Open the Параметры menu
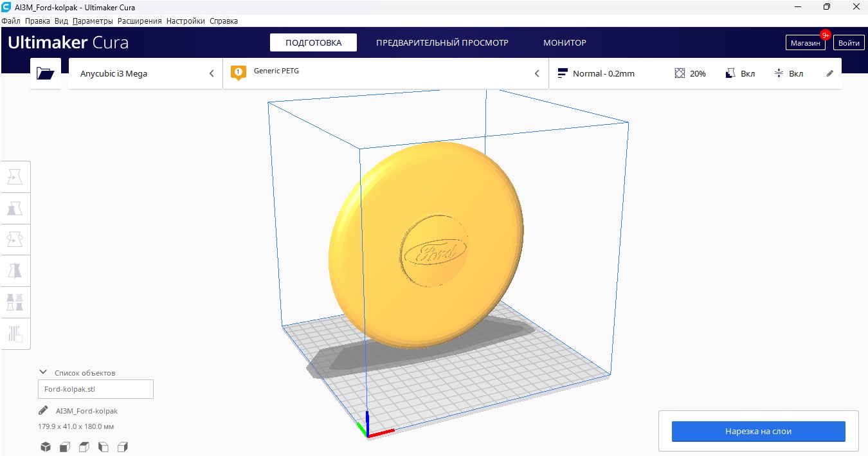This screenshot has height=456, width=868. pos(93,21)
